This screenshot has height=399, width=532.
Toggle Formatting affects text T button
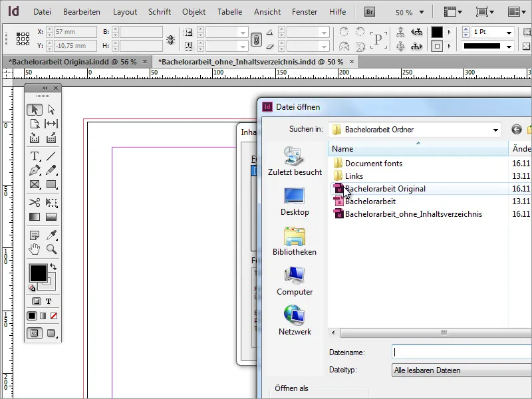click(49, 301)
